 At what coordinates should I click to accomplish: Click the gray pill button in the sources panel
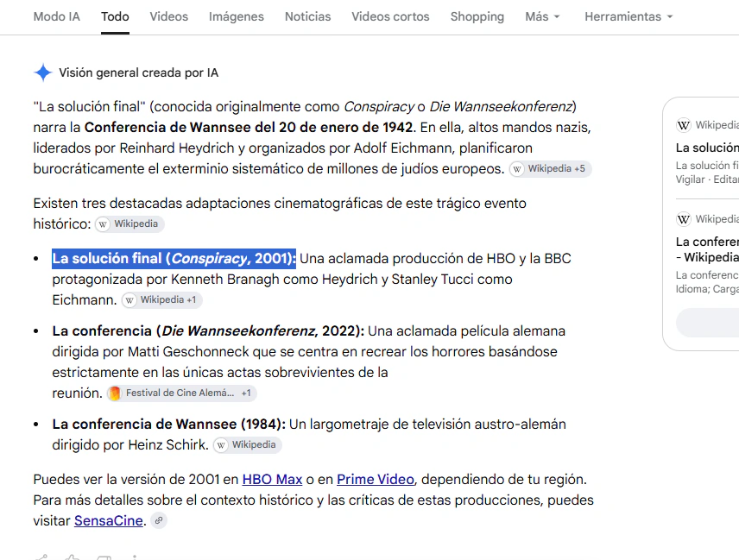click(x=707, y=323)
